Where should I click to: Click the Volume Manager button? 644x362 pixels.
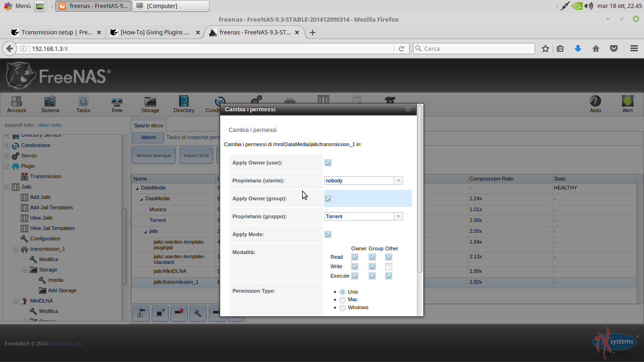coord(154,156)
